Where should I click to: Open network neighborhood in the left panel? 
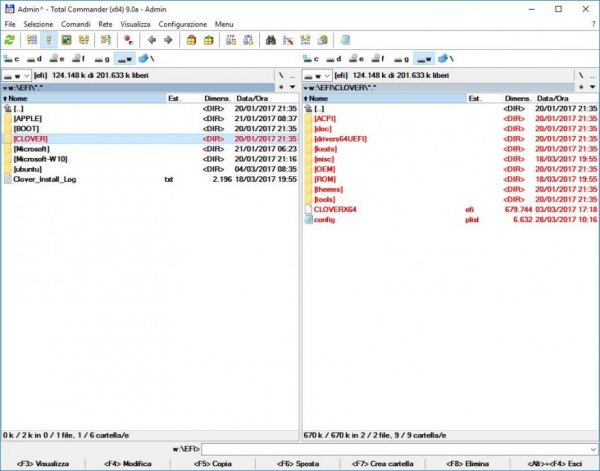(146, 59)
